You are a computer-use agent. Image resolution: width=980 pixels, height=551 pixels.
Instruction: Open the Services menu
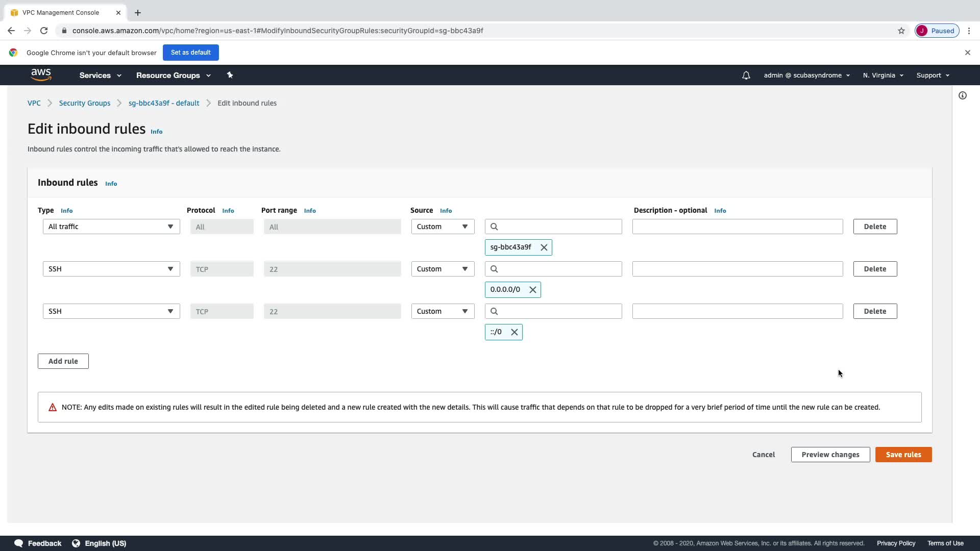[x=100, y=76]
